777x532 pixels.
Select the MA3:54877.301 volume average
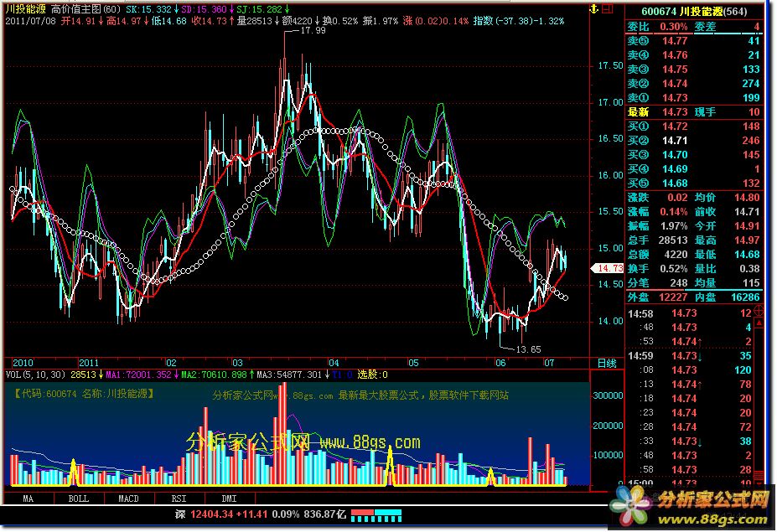[x=289, y=374]
